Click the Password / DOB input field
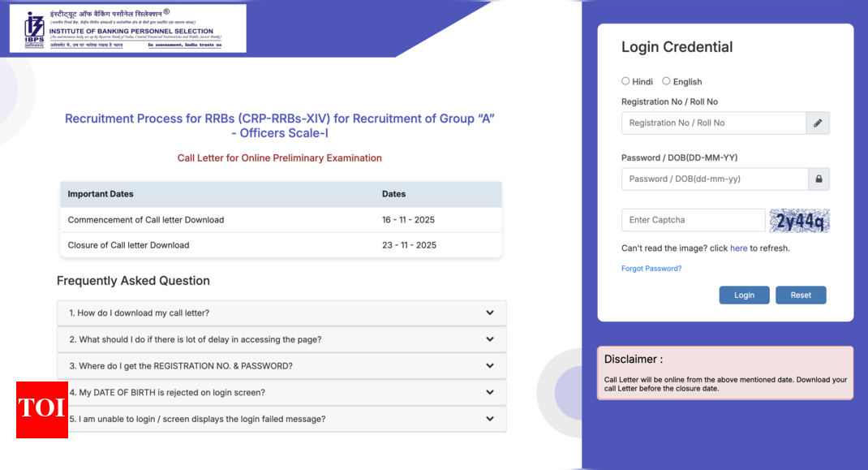 pyautogui.click(x=714, y=179)
